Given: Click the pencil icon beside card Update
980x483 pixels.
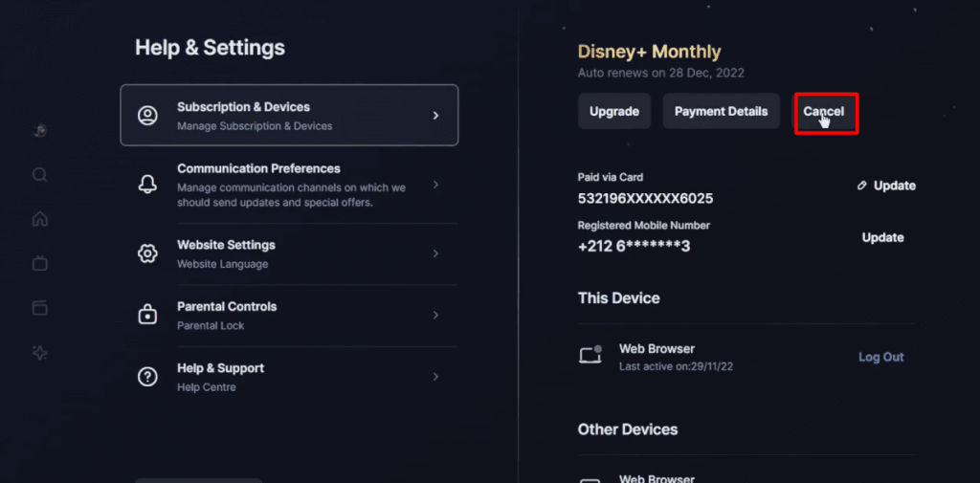Looking at the screenshot, I should (x=862, y=186).
